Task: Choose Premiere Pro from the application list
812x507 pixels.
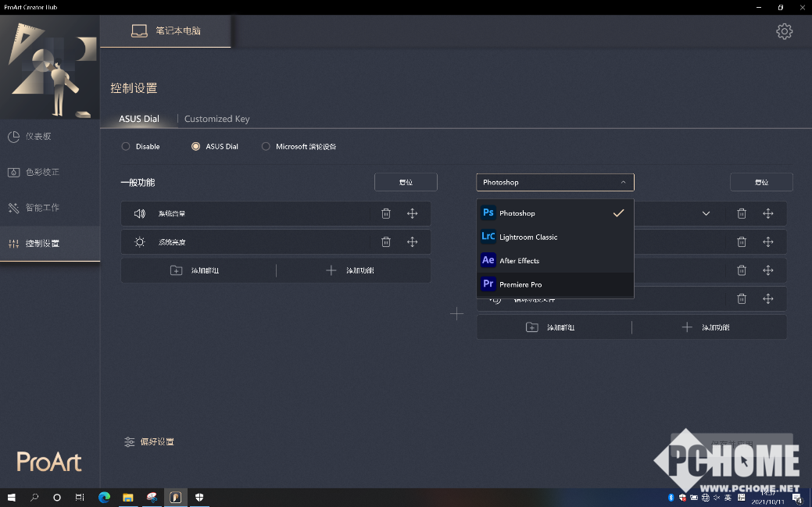Action: (x=555, y=284)
